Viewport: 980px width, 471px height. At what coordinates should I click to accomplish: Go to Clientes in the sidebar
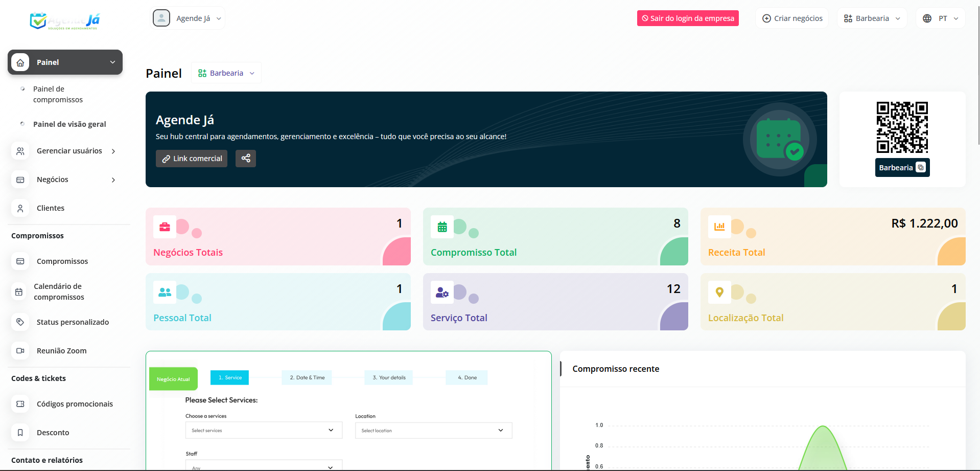tap(51, 208)
